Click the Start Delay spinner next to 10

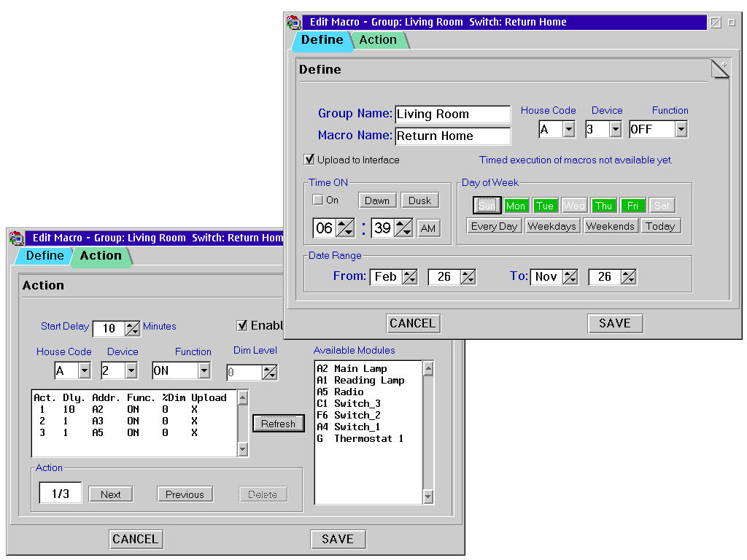(x=132, y=328)
